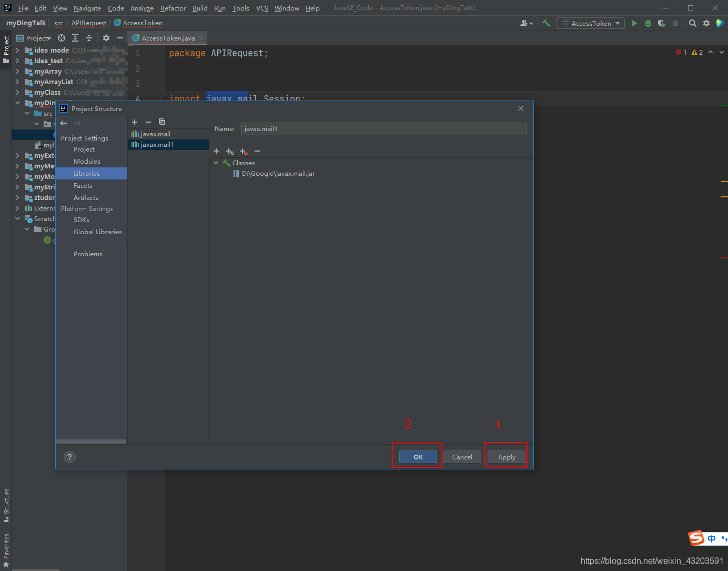728x571 pixels.
Task: Start debugging with the bug icon
Action: (648, 23)
